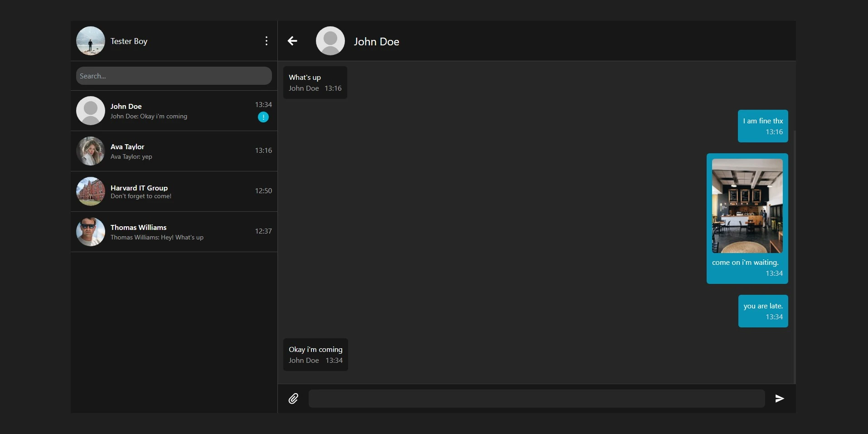This screenshot has width=868, height=434.
Task: Click the message input field
Action: [x=535, y=399]
